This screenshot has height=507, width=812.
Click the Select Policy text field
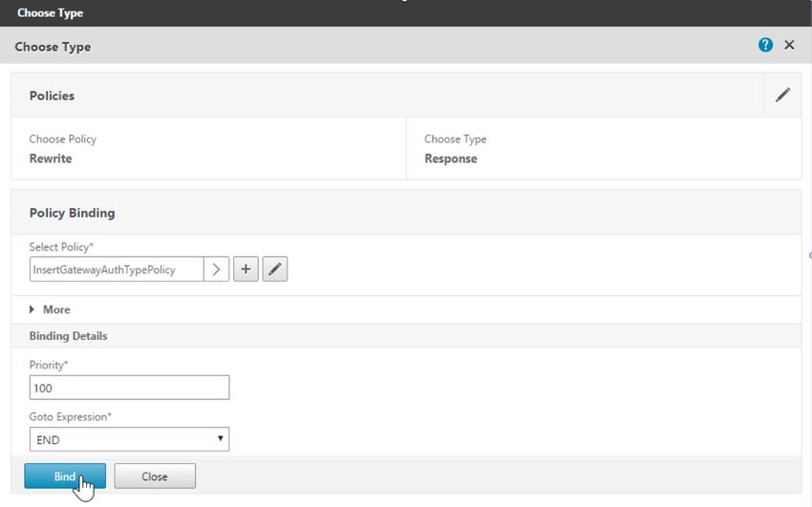(x=117, y=269)
